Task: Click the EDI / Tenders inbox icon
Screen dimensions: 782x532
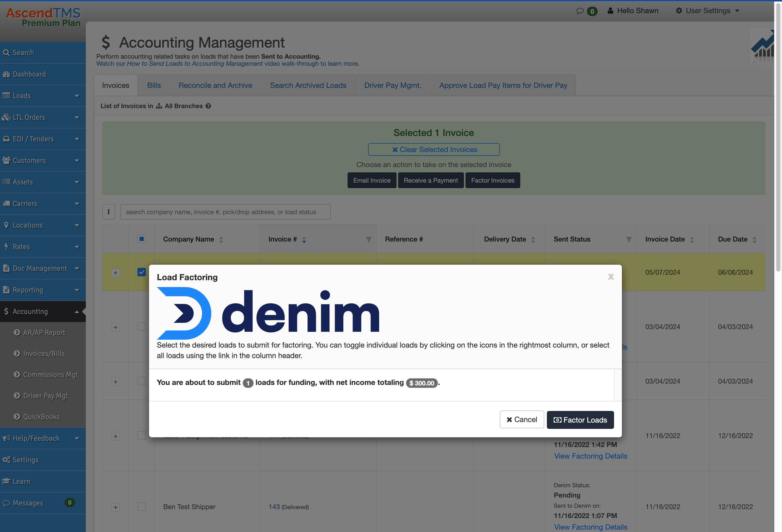Action: click(6, 139)
